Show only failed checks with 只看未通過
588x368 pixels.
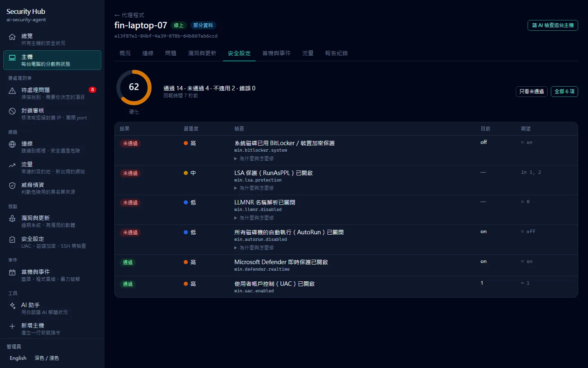click(x=532, y=92)
